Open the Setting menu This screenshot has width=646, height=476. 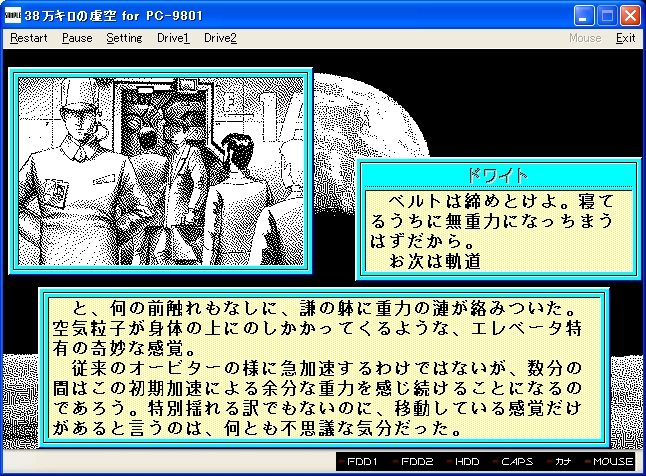pyautogui.click(x=124, y=38)
